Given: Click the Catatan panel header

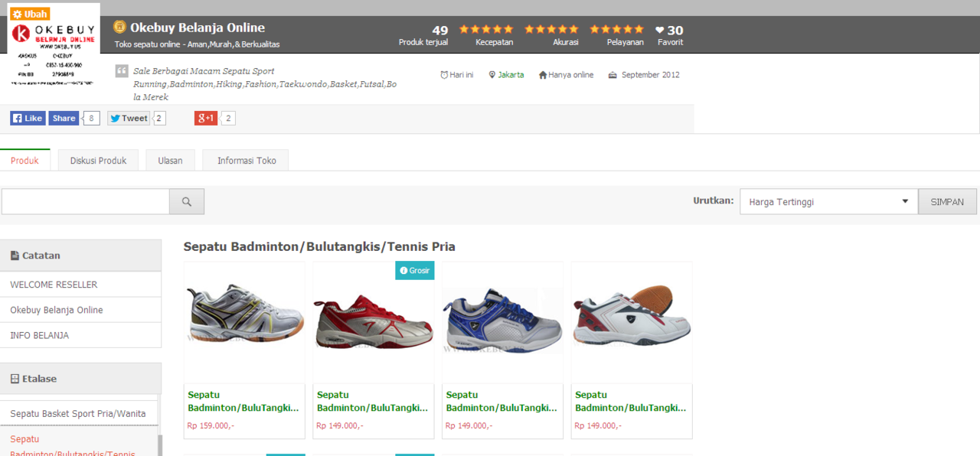Looking at the screenshot, I should pyautogui.click(x=80, y=256).
